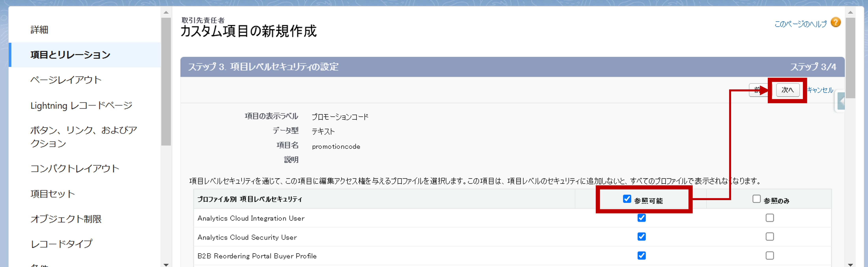Click the Analytics Cloud Integration User profile name
Image resolution: width=868 pixels, height=267 pixels.
click(x=251, y=218)
